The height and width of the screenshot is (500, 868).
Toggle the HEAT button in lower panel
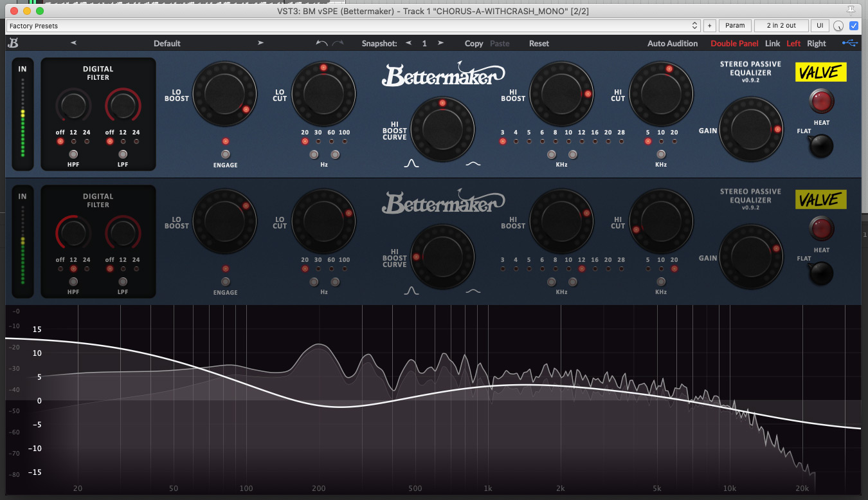tap(821, 228)
